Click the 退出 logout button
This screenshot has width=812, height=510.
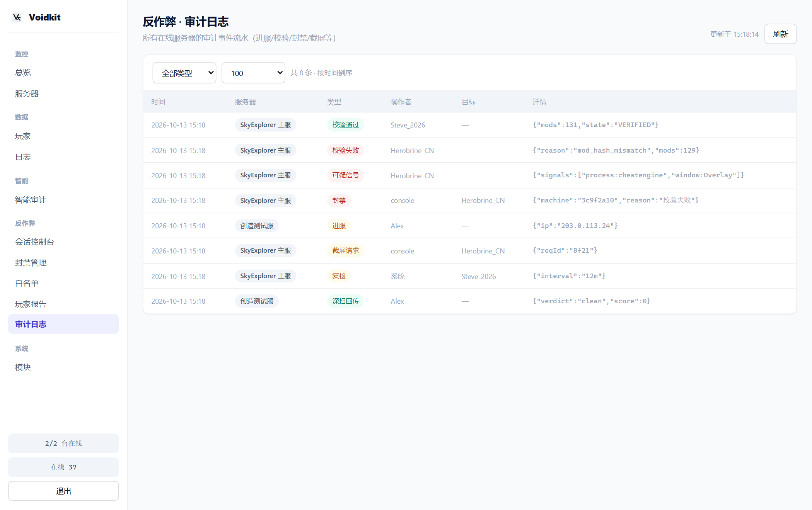(63, 491)
